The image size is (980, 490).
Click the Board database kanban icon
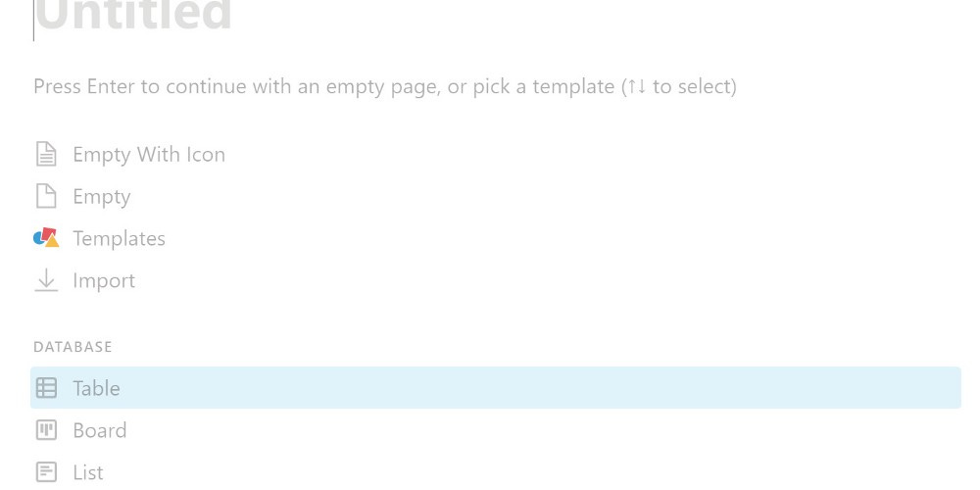pos(46,430)
